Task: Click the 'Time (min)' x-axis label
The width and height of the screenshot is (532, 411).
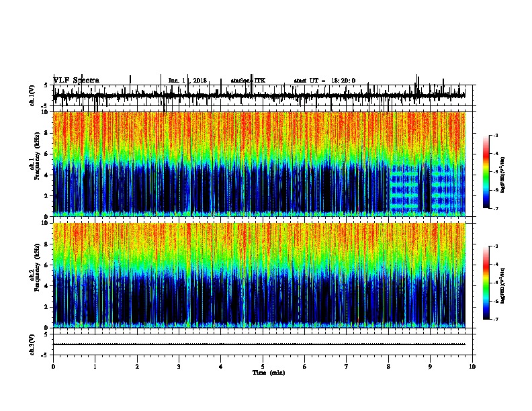Action: 269,373
